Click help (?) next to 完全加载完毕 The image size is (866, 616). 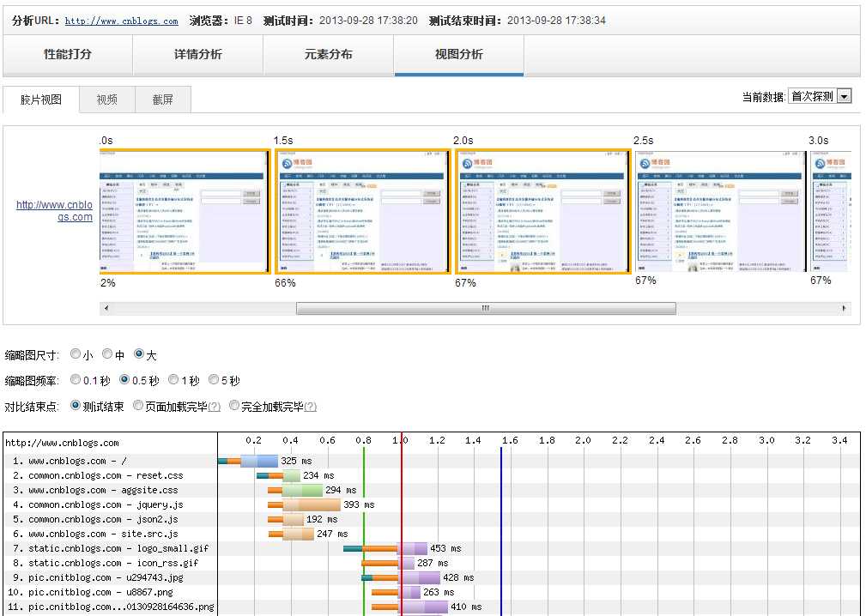[311, 408]
